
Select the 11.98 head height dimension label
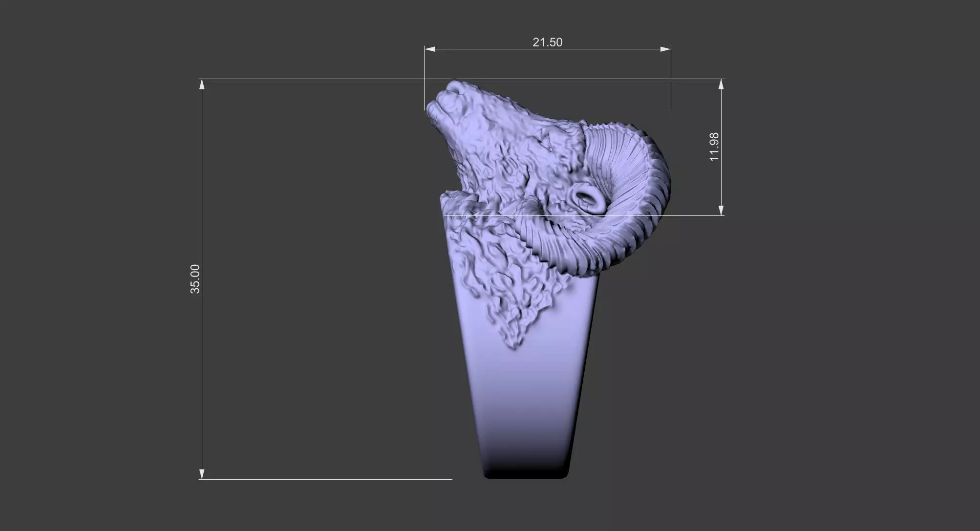(714, 147)
